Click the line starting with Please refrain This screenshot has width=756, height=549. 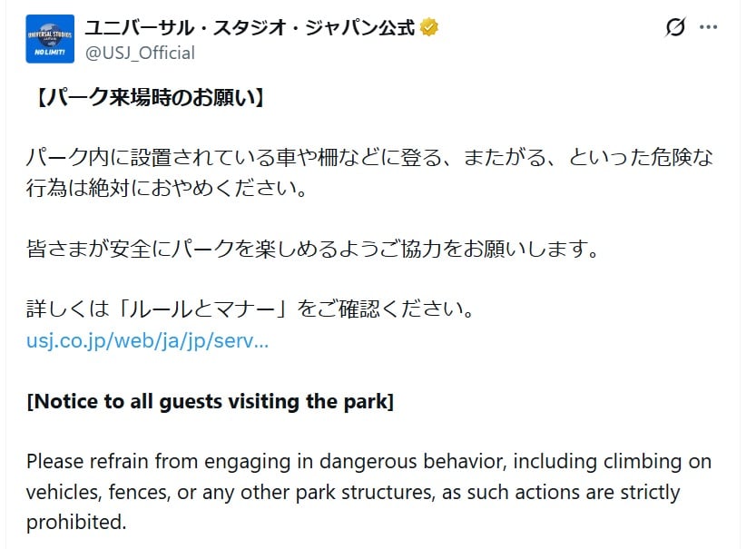368,461
